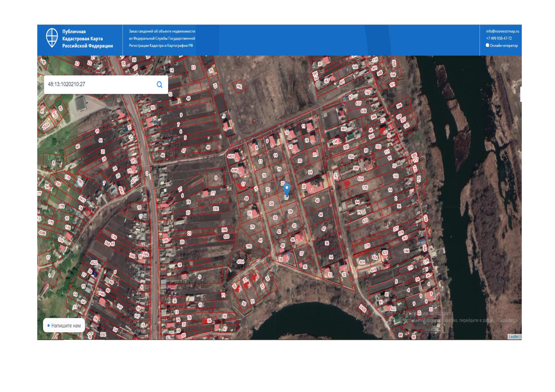Image resolution: width=555 pixels, height=392 pixels.
Task: Select parcel label 135
Action: (x=365, y=187)
